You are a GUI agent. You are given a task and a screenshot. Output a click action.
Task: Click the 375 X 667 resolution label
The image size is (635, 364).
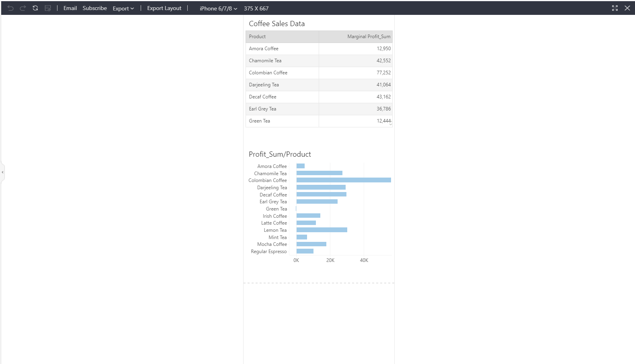click(x=256, y=8)
